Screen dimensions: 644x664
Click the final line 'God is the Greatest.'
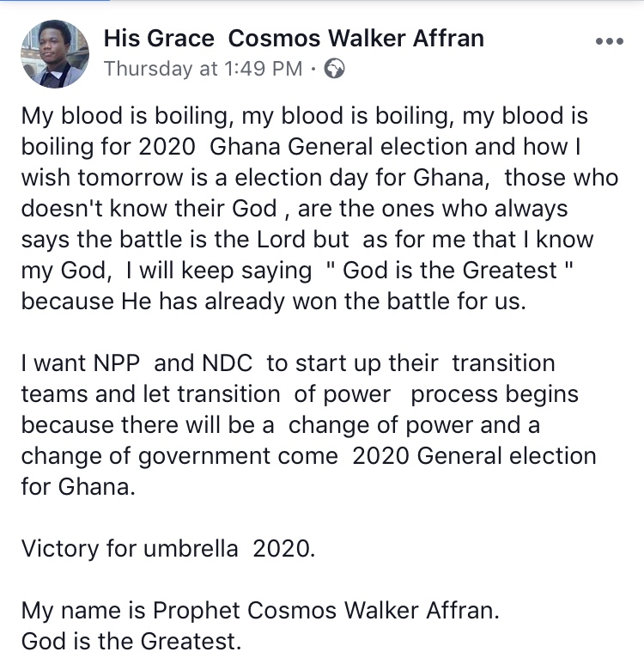pyautogui.click(x=131, y=641)
